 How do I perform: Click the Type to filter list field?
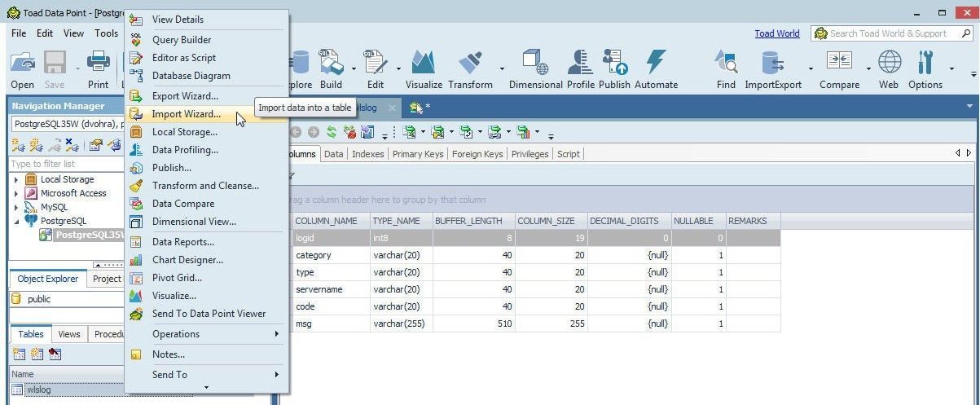click(67, 164)
